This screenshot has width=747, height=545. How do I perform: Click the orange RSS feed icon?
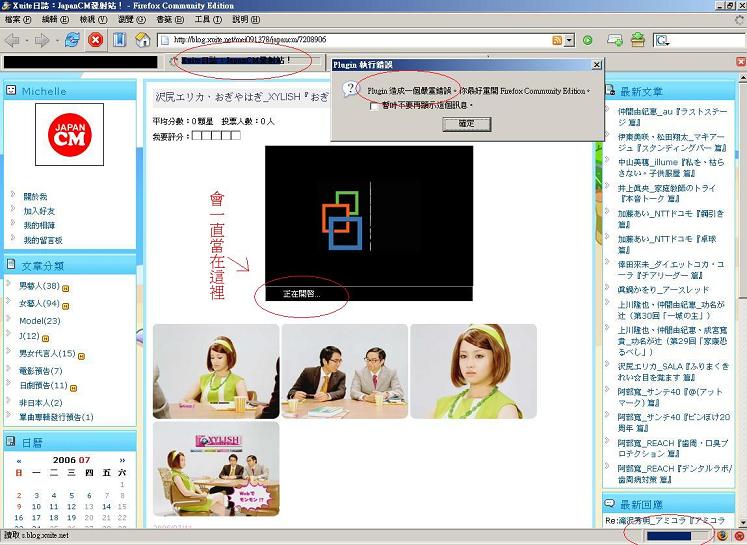tap(557, 40)
